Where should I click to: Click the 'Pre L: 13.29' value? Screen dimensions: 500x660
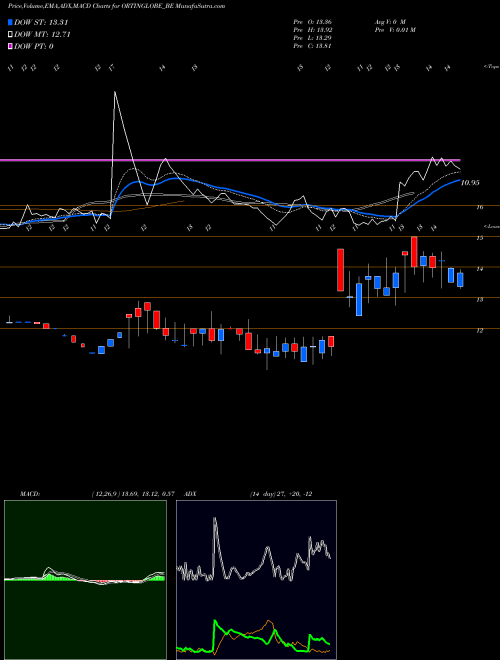[313, 38]
